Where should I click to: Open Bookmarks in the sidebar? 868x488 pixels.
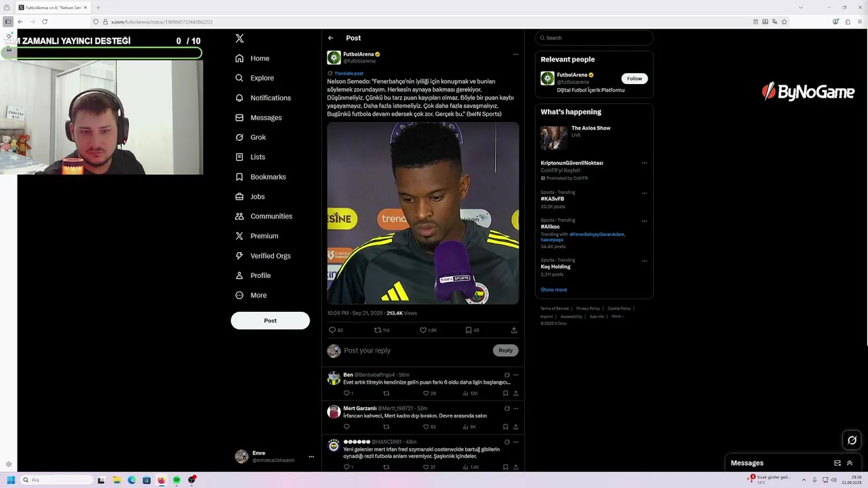[260, 177]
